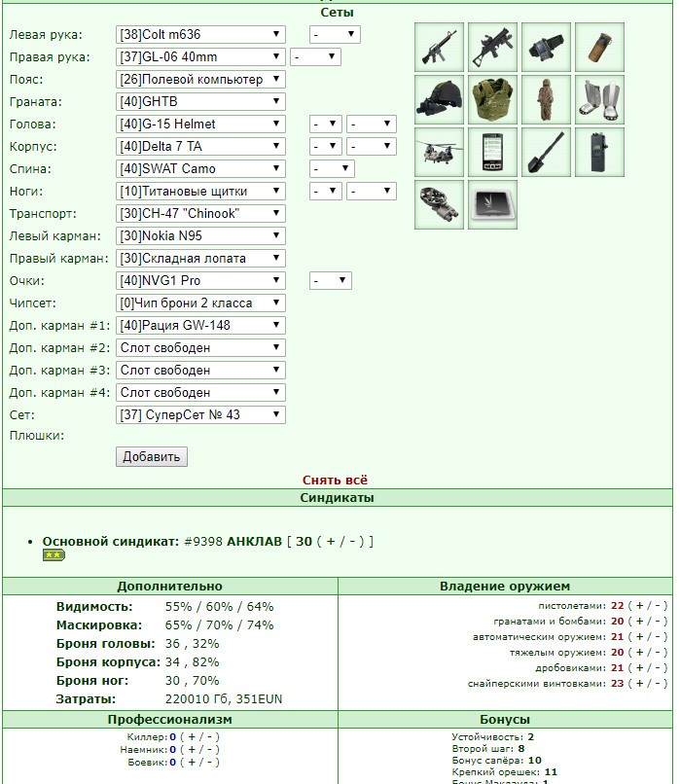Open the transport CH-47 Chinook dropdown
Screen dimensions: 680x784
200,213
